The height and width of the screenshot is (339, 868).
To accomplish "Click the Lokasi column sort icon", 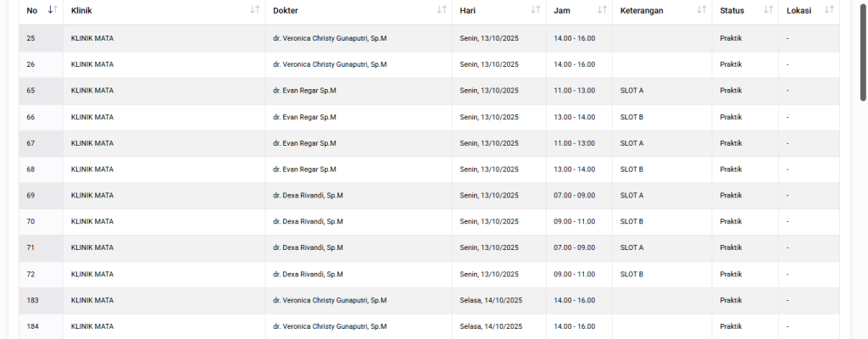I will 829,10.
